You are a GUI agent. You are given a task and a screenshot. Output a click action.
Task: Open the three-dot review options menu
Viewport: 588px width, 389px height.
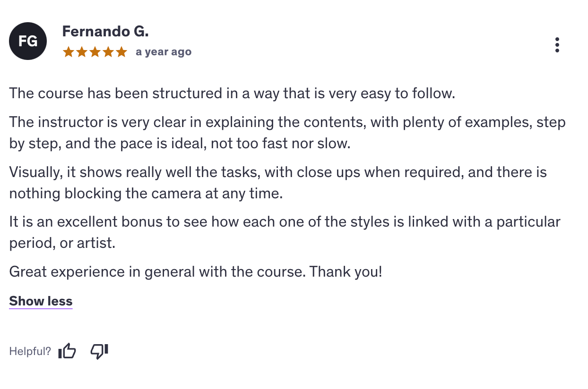point(557,45)
